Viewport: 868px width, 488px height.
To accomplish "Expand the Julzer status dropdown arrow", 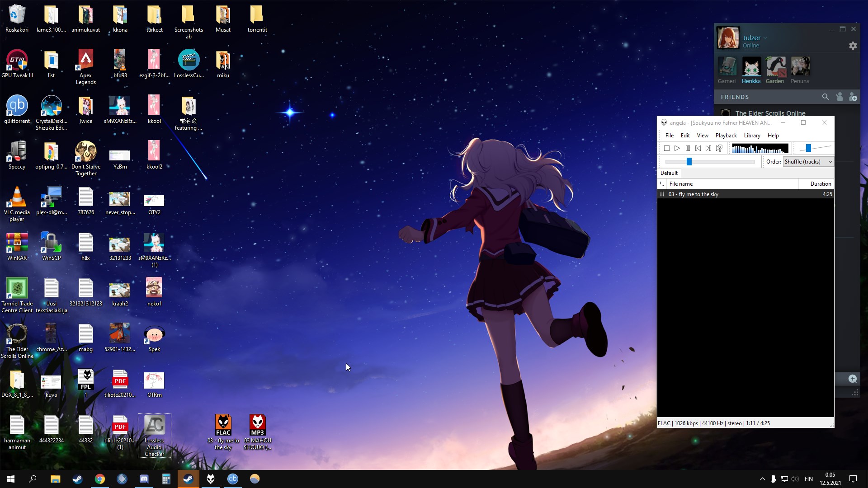I will (765, 38).
